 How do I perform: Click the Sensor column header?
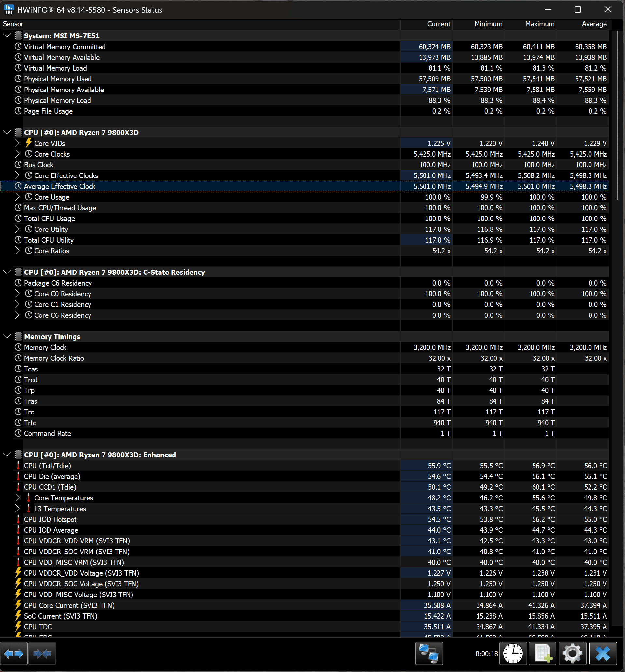point(200,24)
